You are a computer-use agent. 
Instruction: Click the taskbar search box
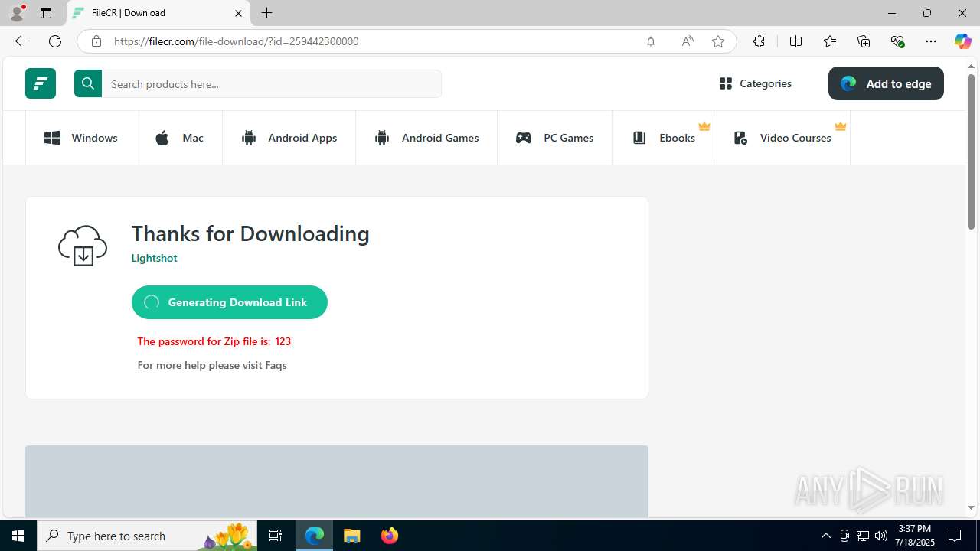pyautogui.click(x=149, y=536)
